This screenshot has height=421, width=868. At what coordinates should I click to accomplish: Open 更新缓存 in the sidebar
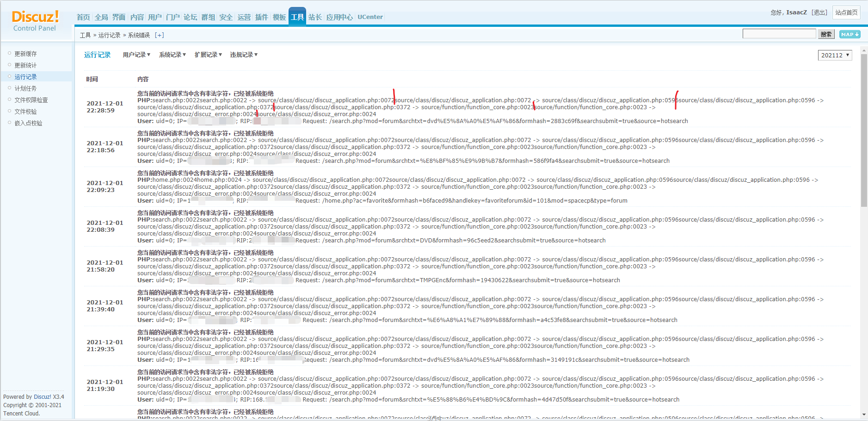25,54
